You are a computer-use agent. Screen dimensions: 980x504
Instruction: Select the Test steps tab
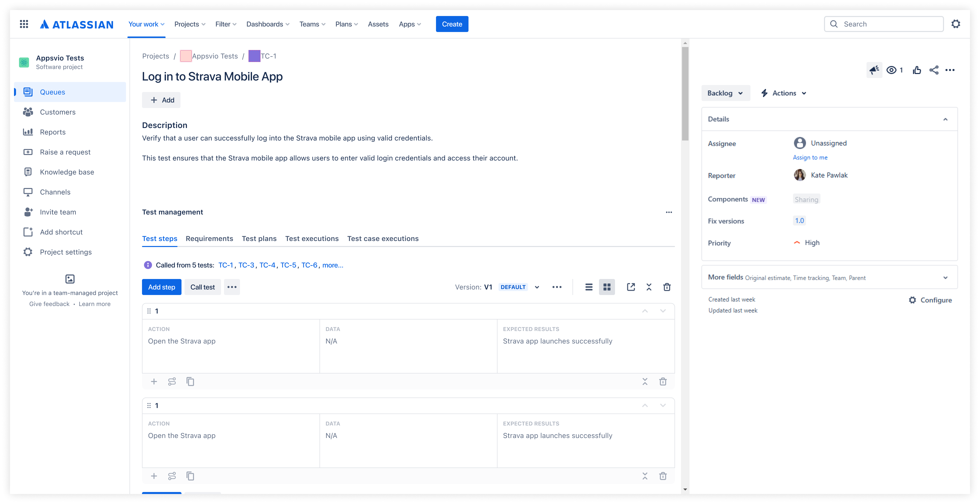[x=159, y=238]
